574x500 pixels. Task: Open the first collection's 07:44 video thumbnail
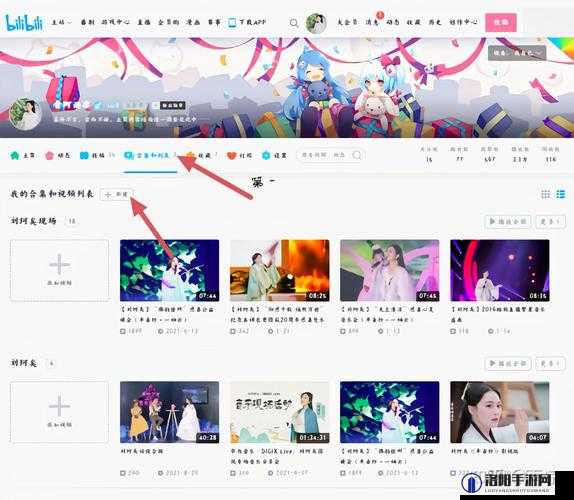coord(169,270)
